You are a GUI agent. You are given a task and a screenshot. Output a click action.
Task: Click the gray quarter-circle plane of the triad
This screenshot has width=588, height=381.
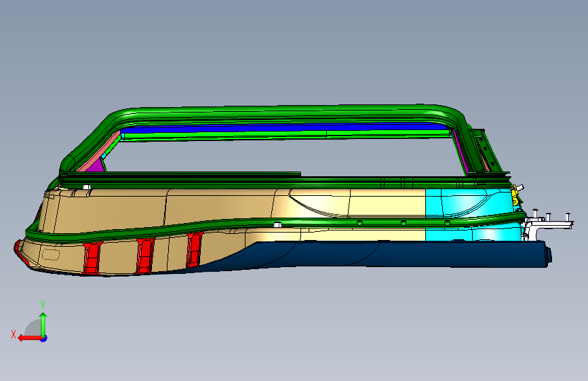(x=33, y=329)
